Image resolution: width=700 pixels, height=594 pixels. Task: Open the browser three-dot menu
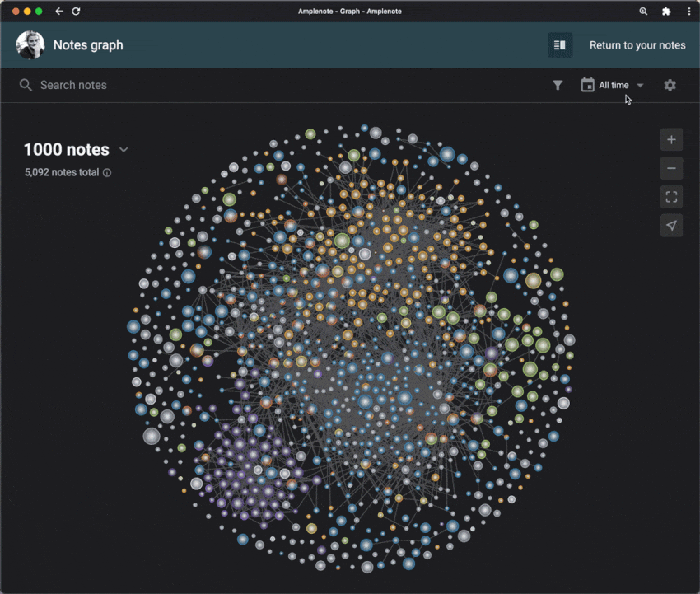coord(688,12)
